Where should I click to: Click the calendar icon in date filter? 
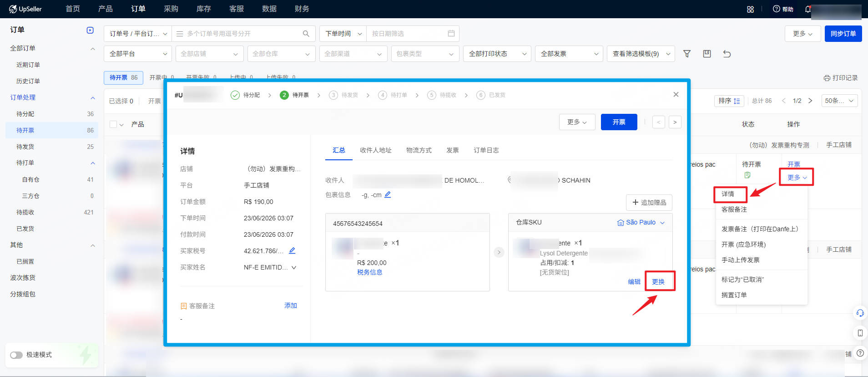pos(451,34)
